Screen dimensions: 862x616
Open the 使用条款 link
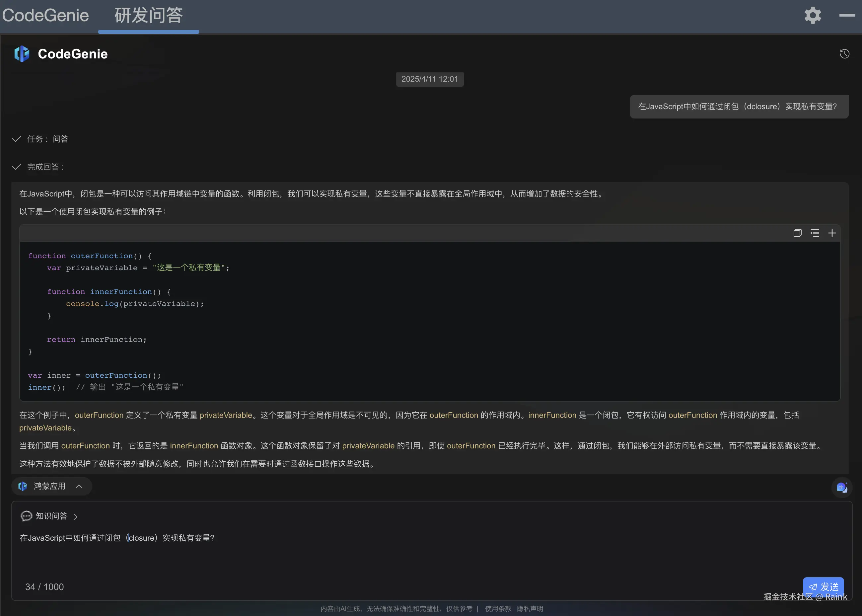tap(498, 608)
